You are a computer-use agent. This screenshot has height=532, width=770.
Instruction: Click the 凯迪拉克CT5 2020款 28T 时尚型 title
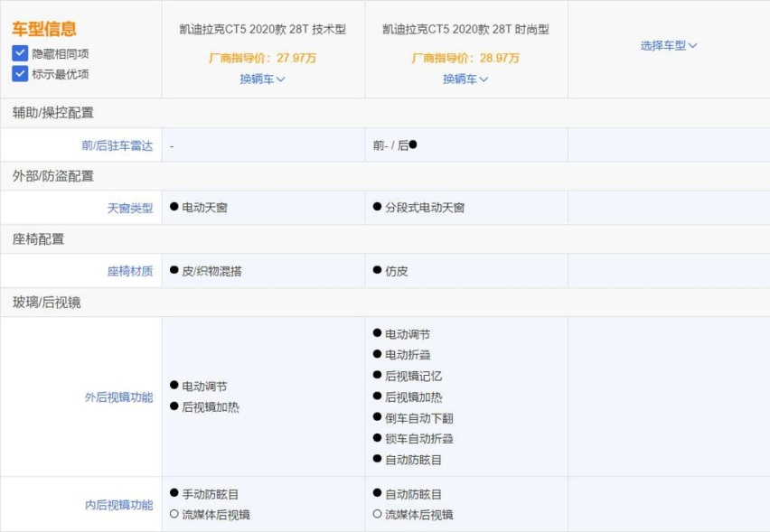pyautogui.click(x=465, y=30)
